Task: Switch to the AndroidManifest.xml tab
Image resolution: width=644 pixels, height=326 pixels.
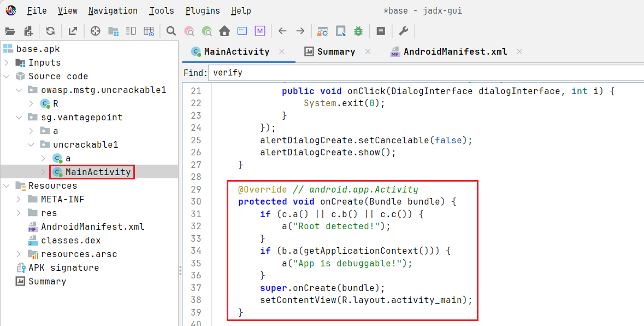Action: click(455, 52)
